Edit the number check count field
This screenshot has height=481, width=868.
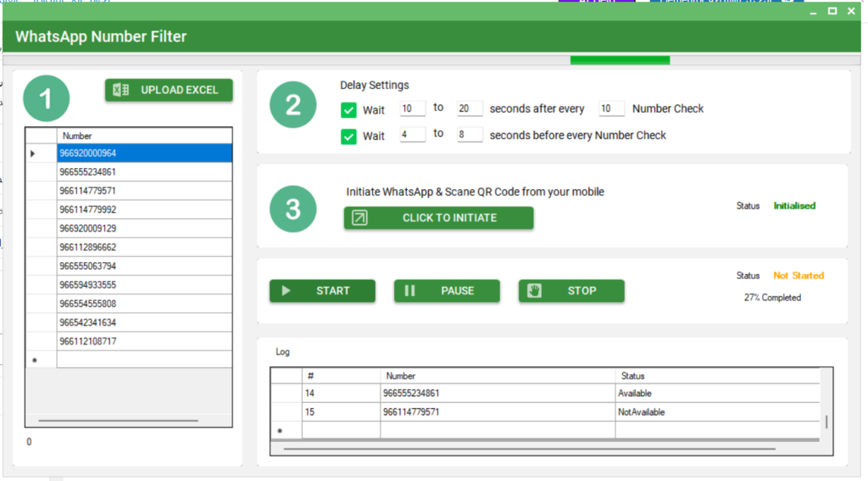(x=611, y=109)
